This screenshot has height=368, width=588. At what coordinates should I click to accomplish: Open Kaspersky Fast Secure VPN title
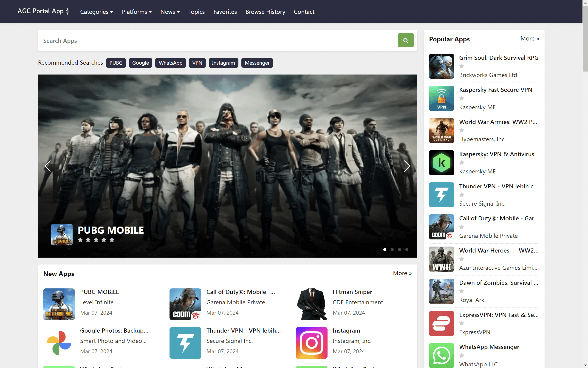pyautogui.click(x=496, y=90)
